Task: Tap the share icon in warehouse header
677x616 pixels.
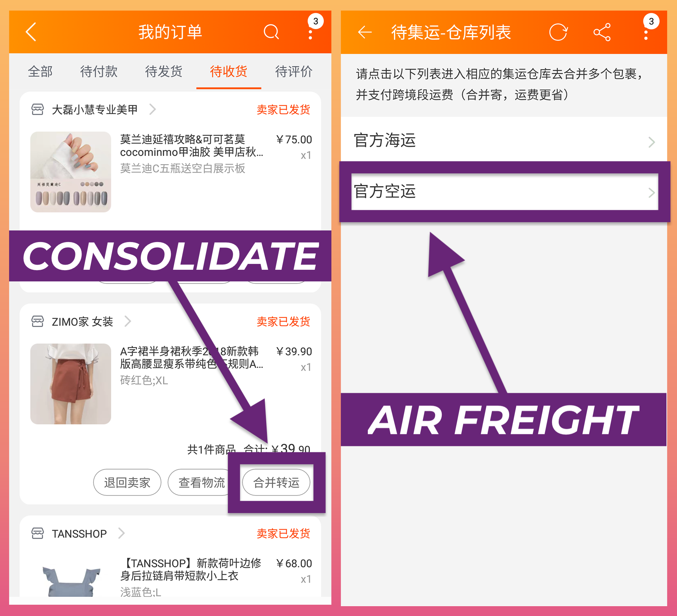Action: coord(602,32)
